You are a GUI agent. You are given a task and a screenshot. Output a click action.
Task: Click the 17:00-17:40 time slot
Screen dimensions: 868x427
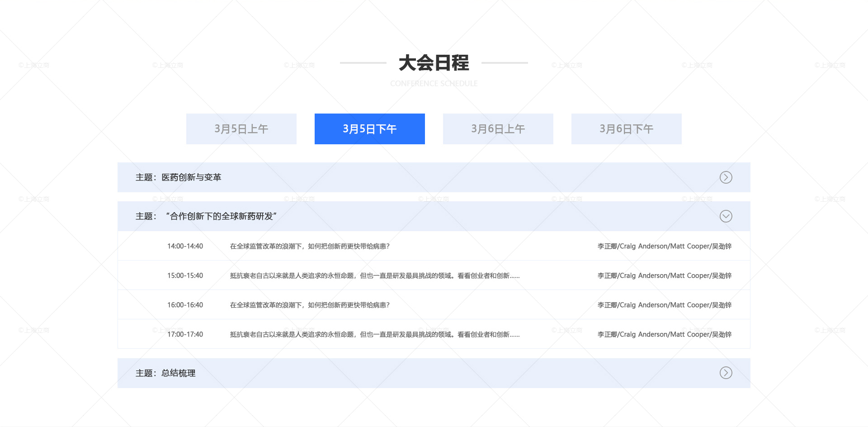(x=185, y=334)
